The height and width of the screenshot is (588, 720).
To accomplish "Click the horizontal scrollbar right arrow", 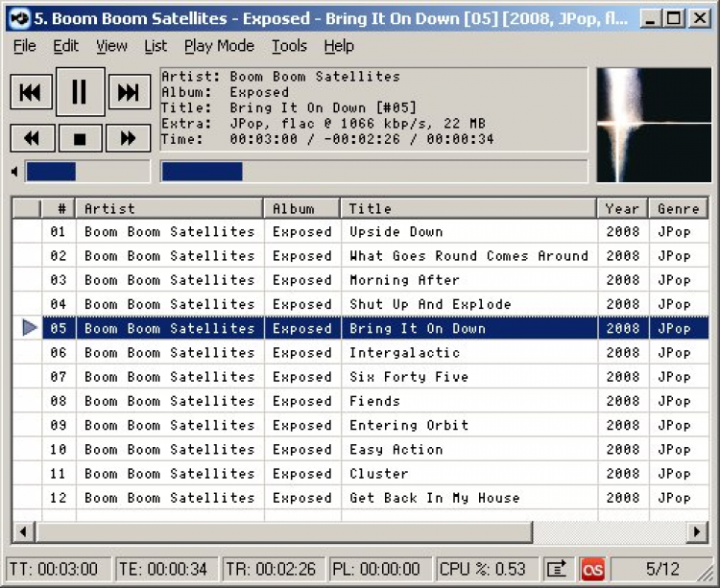I will 697,532.
